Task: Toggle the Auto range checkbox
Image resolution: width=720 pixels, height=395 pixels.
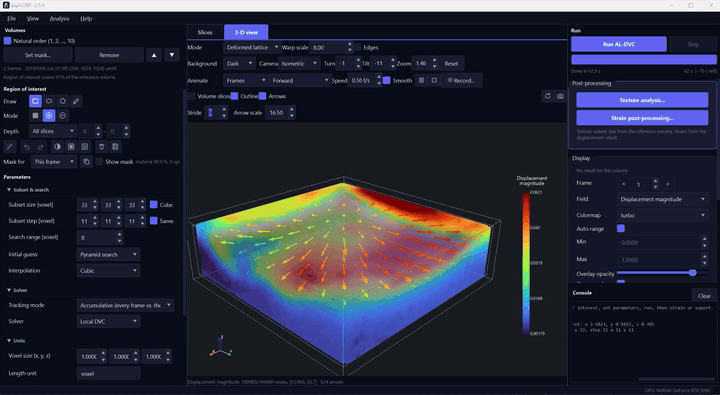Action: click(x=621, y=228)
